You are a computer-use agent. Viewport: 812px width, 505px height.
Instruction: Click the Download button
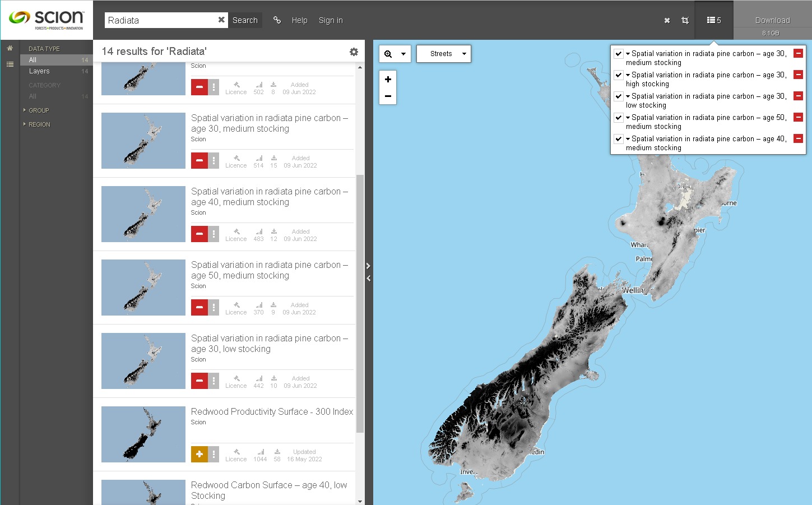(x=772, y=20)
